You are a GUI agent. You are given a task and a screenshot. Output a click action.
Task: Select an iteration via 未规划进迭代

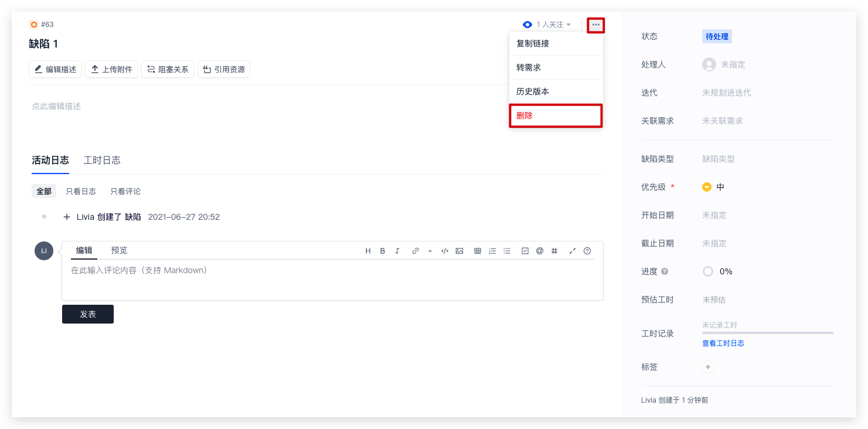click(726, 93)
